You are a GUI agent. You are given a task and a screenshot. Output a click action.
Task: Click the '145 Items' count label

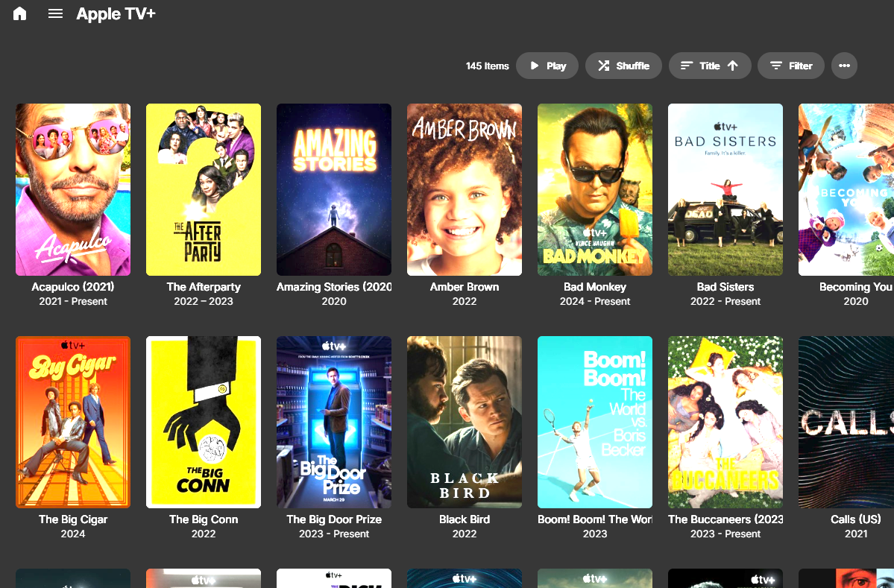488,66
